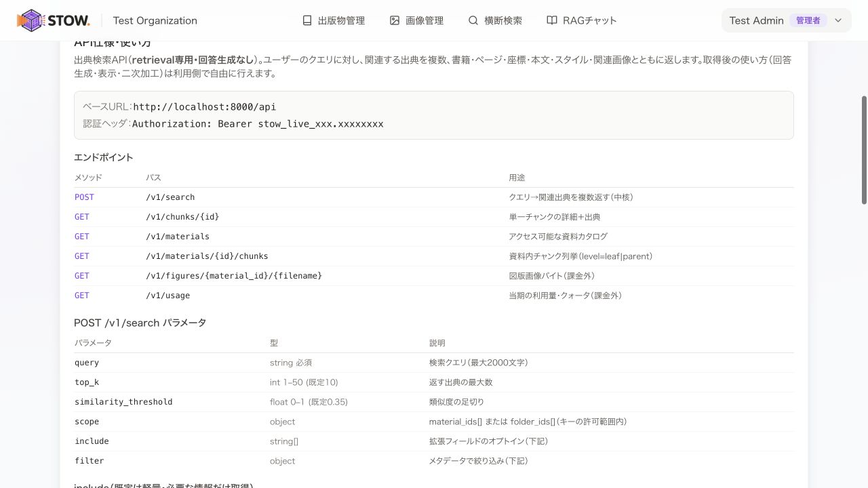Click the open-book icon beside RAGチャット
Image resolution: width=868 pixels, height=488 pixels.
(552, 20)
